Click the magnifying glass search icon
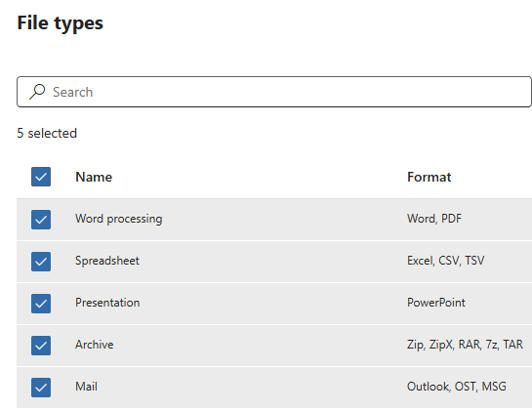Viewport: 532px width, 411px height. pos(37,92)
